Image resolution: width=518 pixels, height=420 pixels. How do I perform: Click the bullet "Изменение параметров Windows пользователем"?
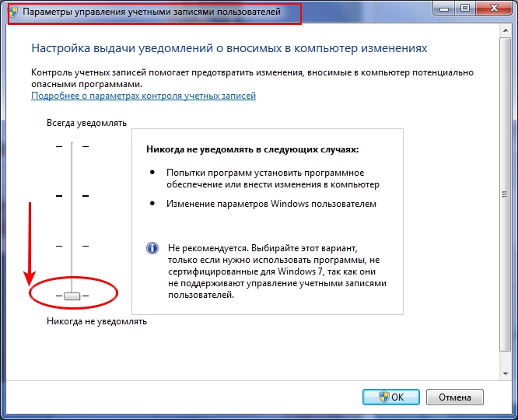click(x=271, y=204)
